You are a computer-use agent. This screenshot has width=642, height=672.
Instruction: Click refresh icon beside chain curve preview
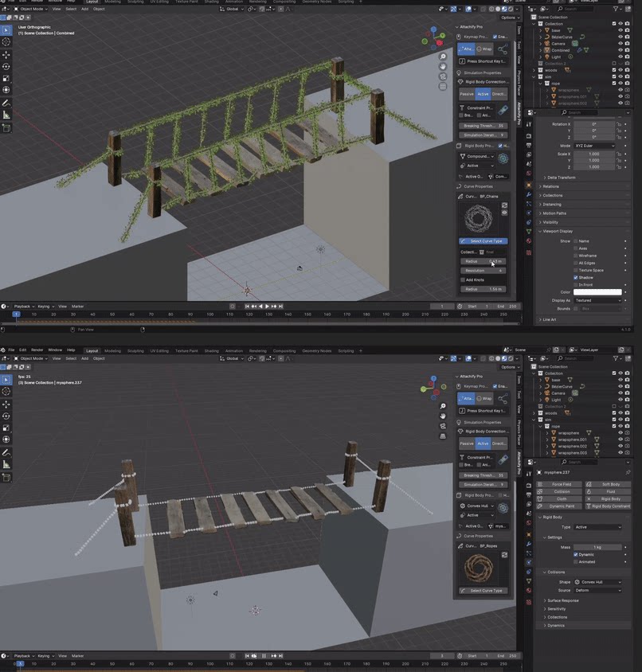tap(504, 205)
